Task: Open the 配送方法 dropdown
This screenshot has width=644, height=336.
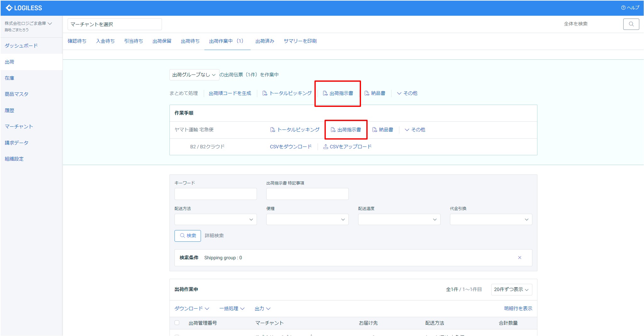Action: (215, 219)
